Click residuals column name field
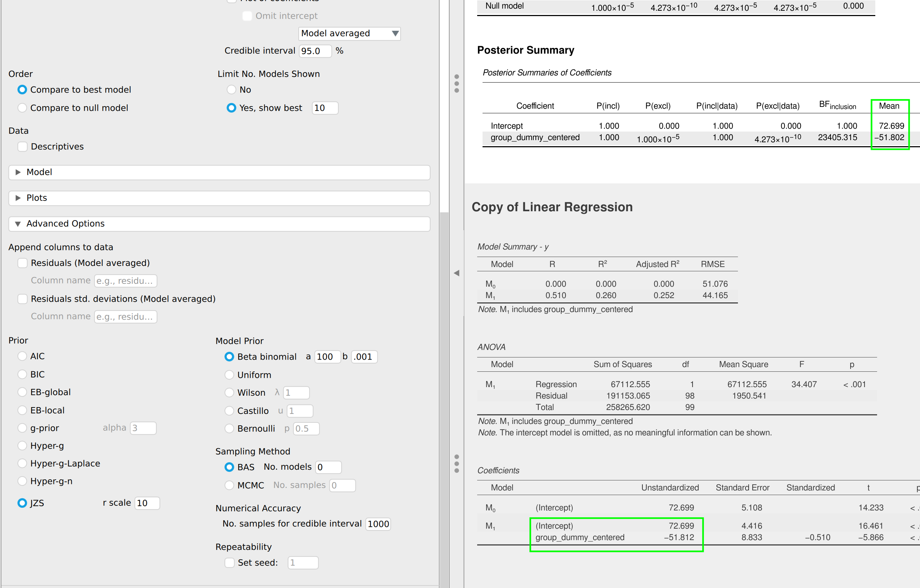This screenshot has width=920, height=588. click(125, 281)
